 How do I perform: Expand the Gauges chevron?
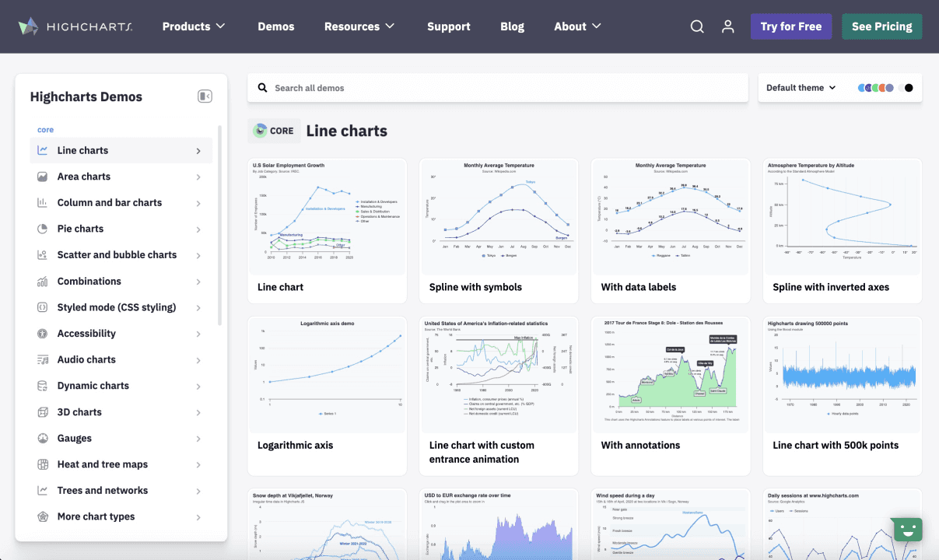pyautogui.click(x=198, y=439)
